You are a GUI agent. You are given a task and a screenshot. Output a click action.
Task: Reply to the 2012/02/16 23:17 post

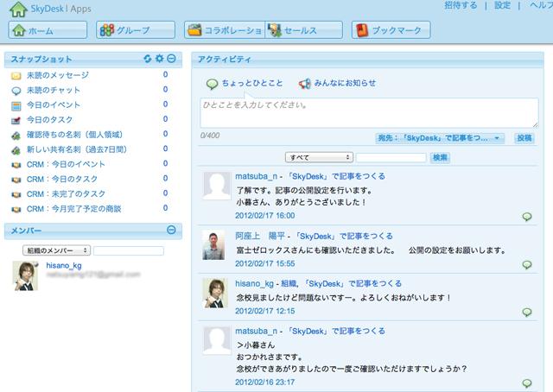click(527, 383)
